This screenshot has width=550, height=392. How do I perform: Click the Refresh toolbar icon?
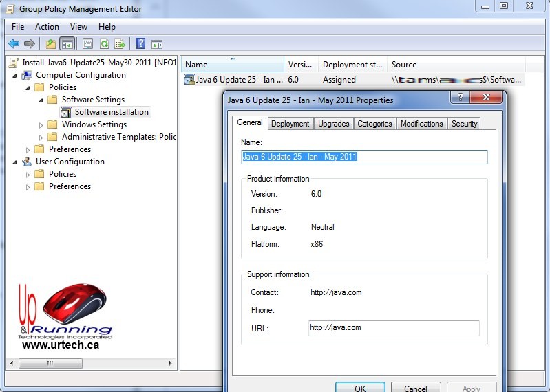click(104, 44)
